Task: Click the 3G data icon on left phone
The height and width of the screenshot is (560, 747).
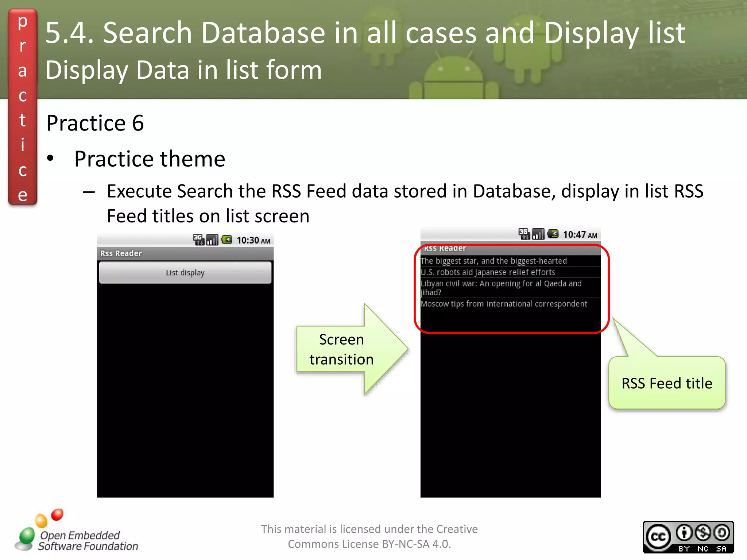Action: click(x=198, y=240)
